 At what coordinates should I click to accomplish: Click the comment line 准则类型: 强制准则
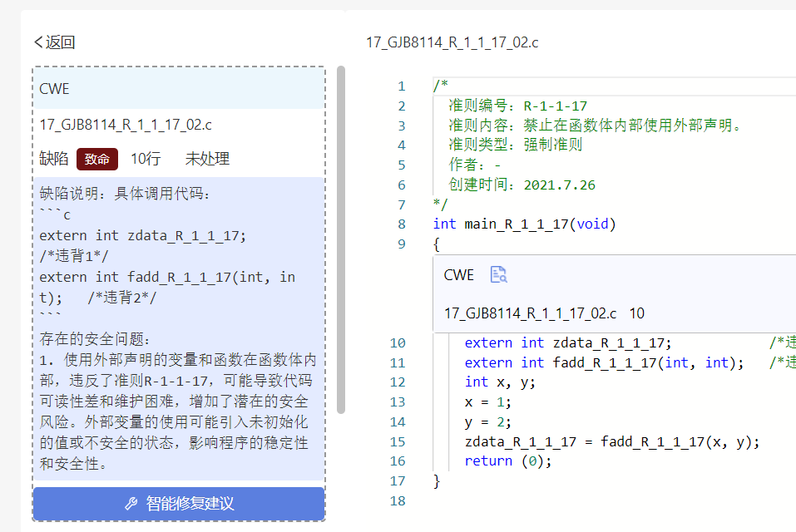(515, 145)
